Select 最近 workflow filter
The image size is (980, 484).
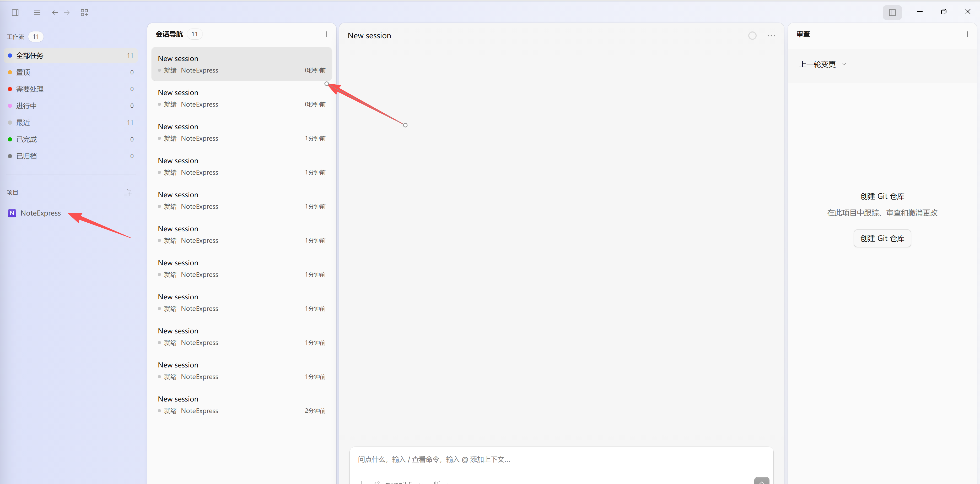(x=71, y=122)
